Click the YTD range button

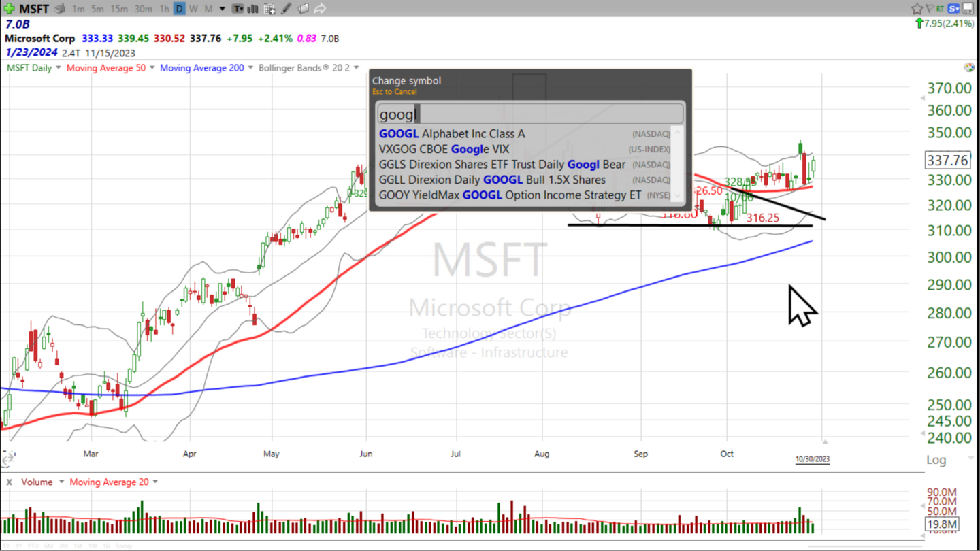33,546
